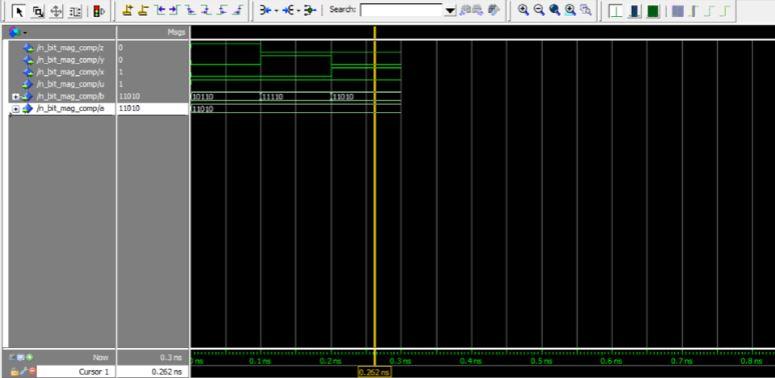Activate the zoom mode box tool

pyautogui.click(x=39, y=11)
